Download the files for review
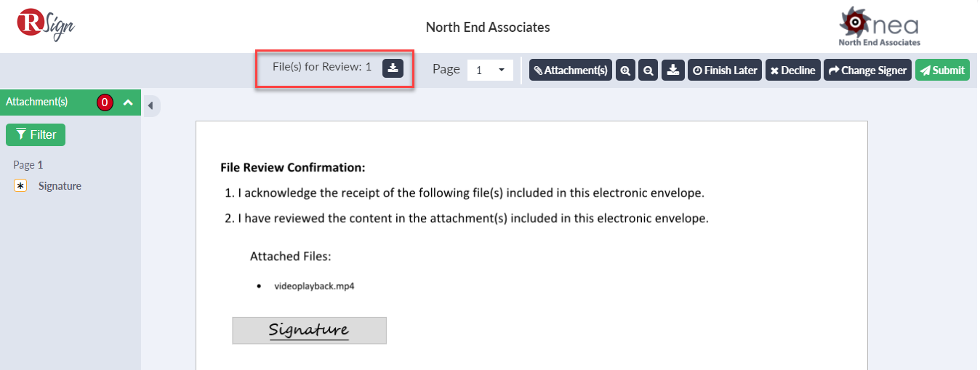The height and width of the screenshot is (370, 980). click(x=393, y=68)
